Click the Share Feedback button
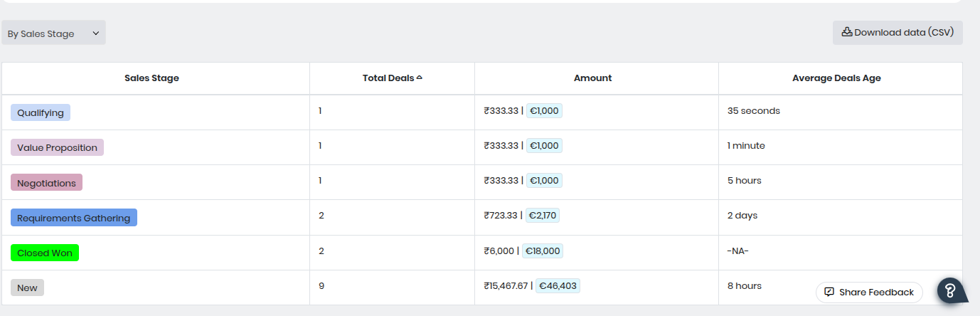This screenshot has width=980, height=316. [869, 292]
